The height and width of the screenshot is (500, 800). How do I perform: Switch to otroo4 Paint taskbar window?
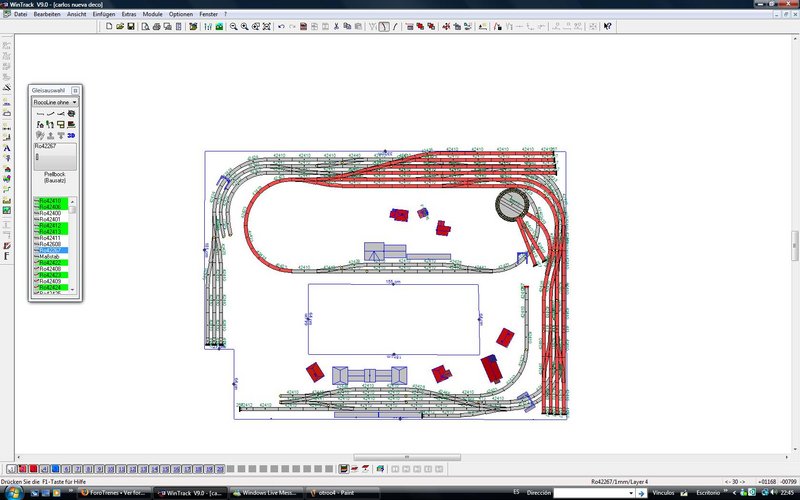click(x=342, y=493)
